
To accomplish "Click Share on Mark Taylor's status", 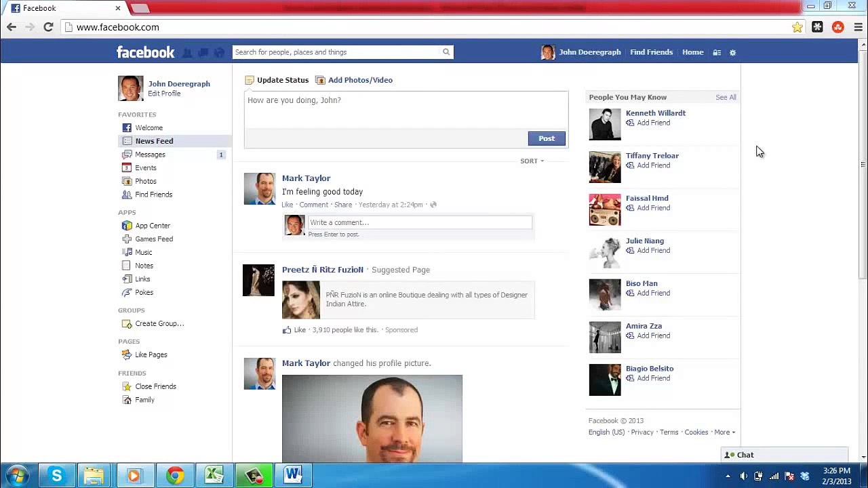I will pos(343,205).
